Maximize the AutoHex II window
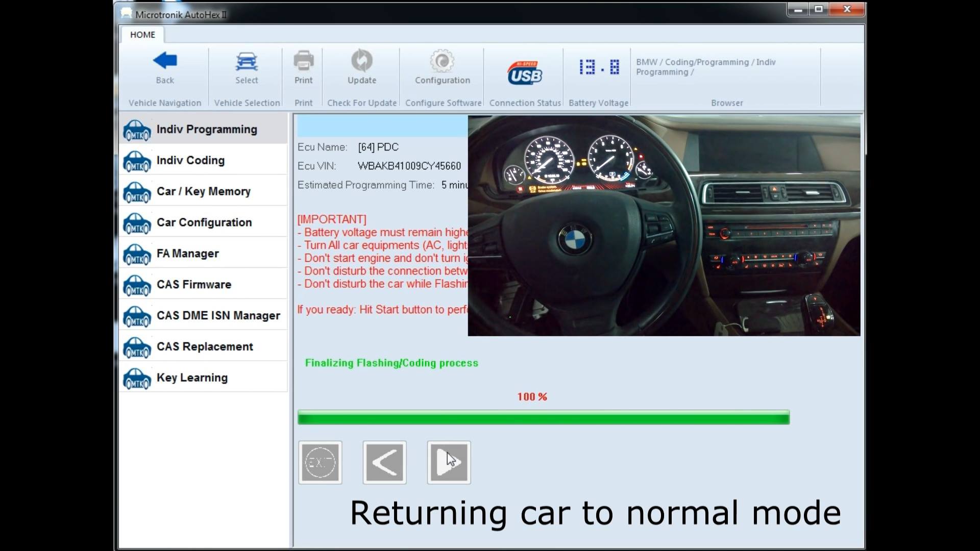Viewport: 980px width, 551px height. coord(819,9)
